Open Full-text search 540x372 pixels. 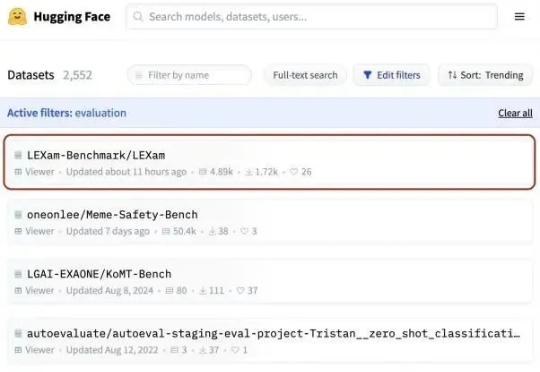305,75
